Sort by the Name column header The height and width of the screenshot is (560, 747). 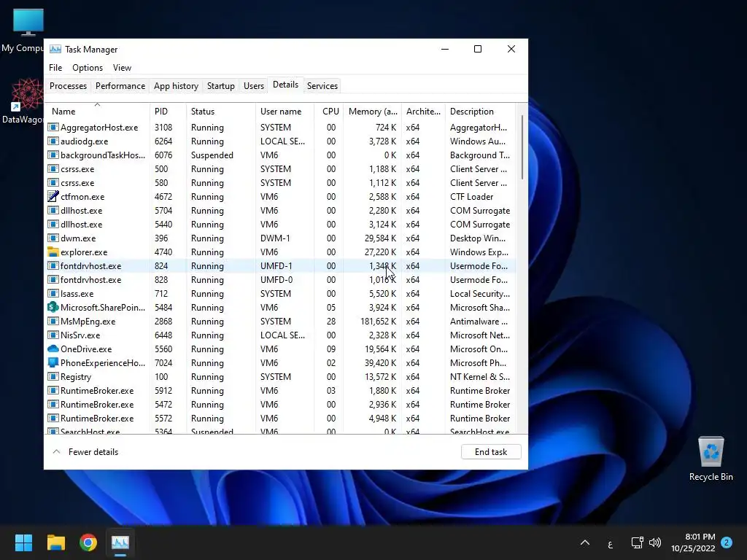tap(98, 111)
